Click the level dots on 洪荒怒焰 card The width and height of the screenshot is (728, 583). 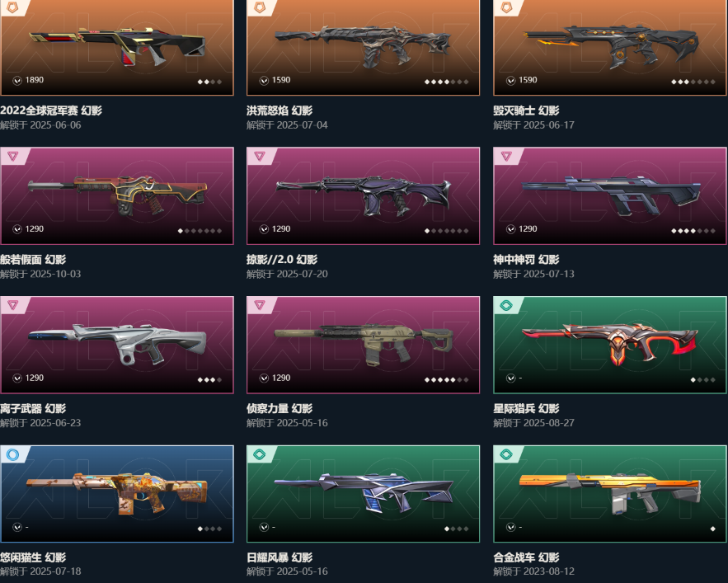click(x=446, y=82)
